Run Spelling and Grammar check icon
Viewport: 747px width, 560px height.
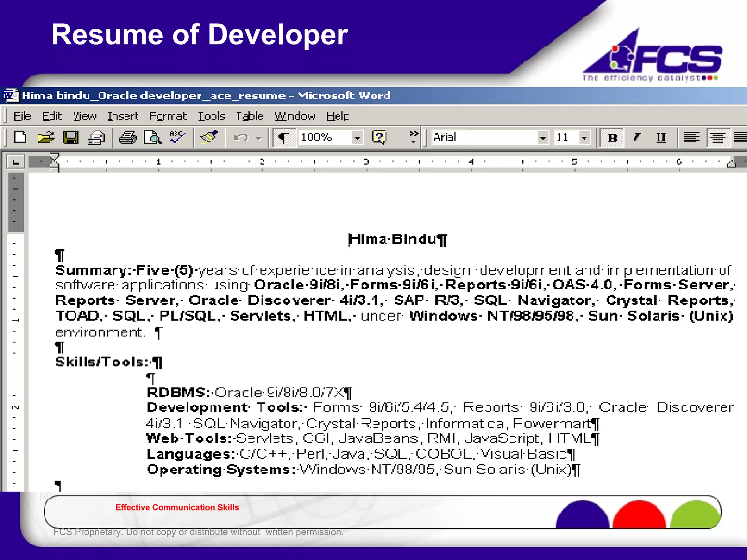178,137
